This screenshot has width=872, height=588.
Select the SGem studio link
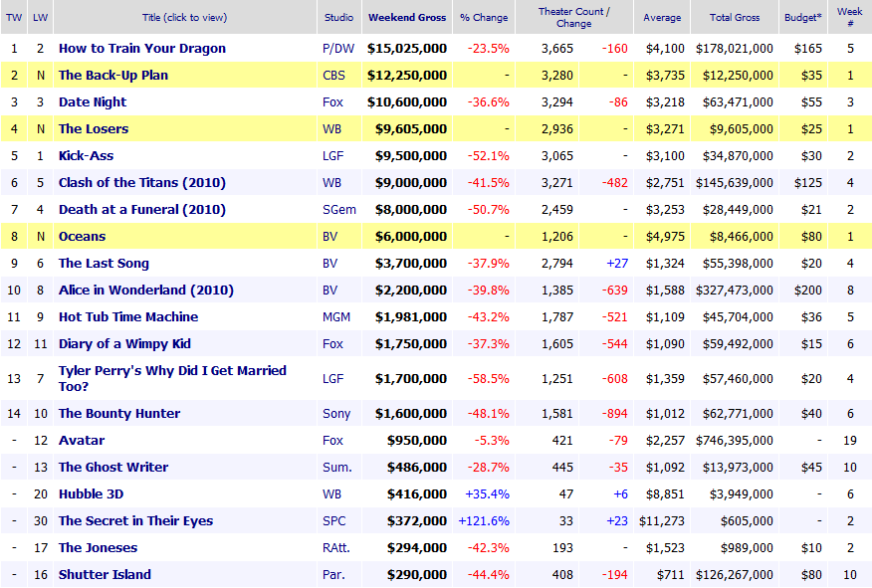339,210
